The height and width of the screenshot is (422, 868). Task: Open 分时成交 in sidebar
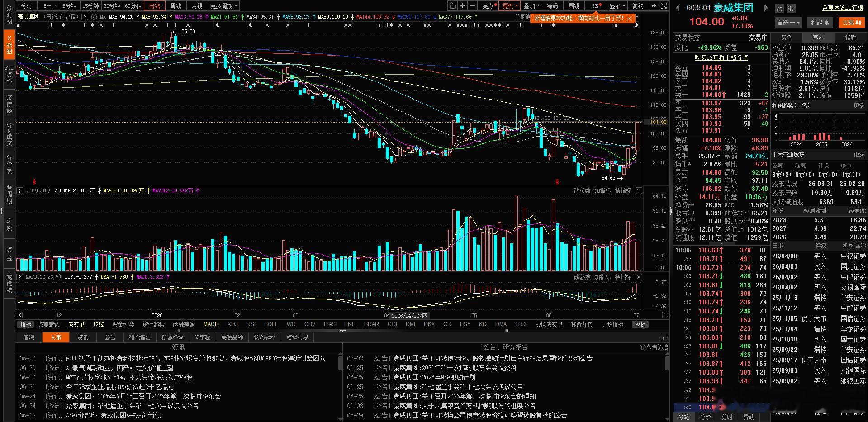coord(9,134)
